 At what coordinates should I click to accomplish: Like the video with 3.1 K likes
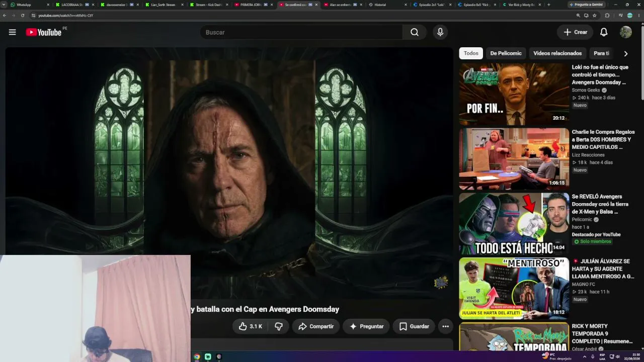tap(251, 326)
